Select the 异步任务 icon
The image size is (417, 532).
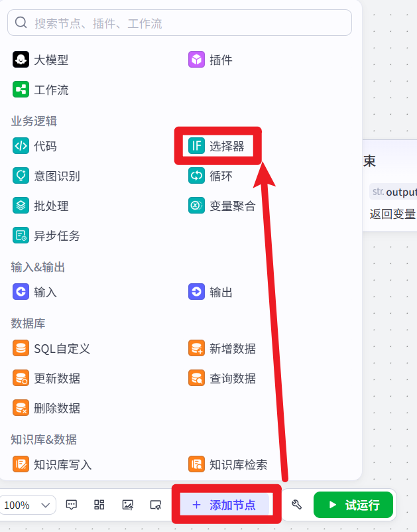pos(21,235)
